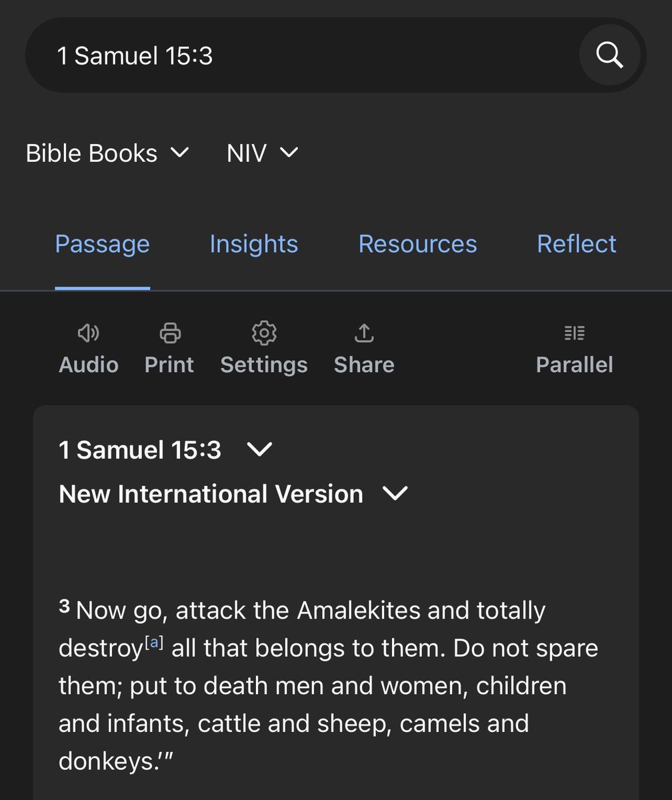The image size is (672, 800).
Task: Click the verse number 3 superscript
Action: (x=64, y=606)
